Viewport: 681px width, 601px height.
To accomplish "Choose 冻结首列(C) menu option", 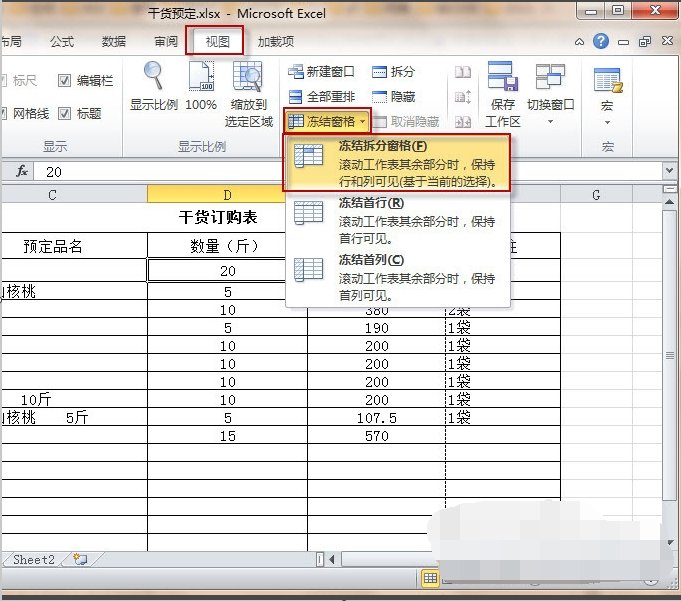I will [x=397, y=277].
